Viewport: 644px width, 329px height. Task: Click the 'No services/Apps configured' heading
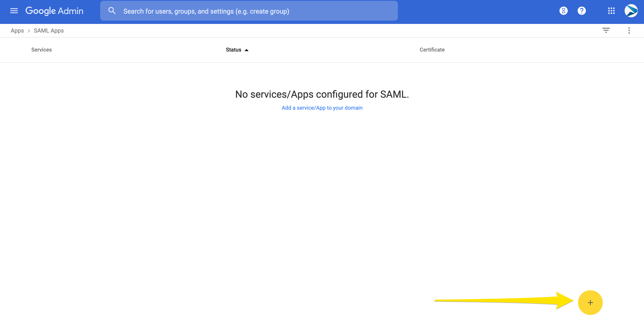point(322,94)
